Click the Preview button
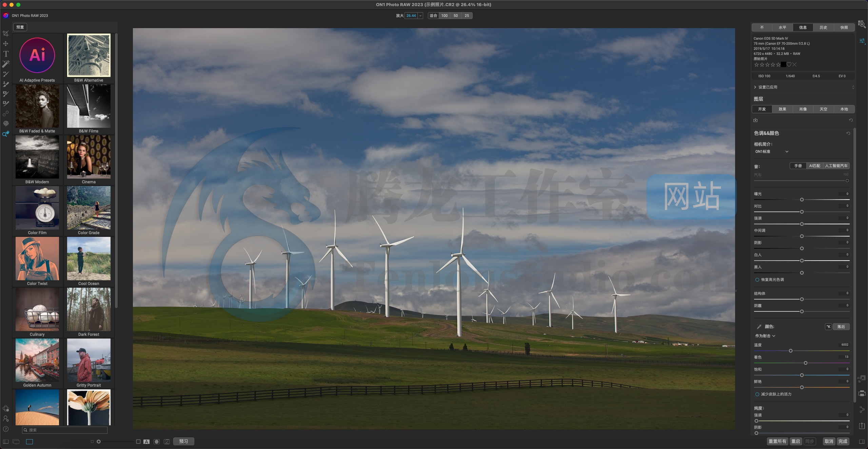The width and height of the screenshot is (868, 449). pos(183,441)
